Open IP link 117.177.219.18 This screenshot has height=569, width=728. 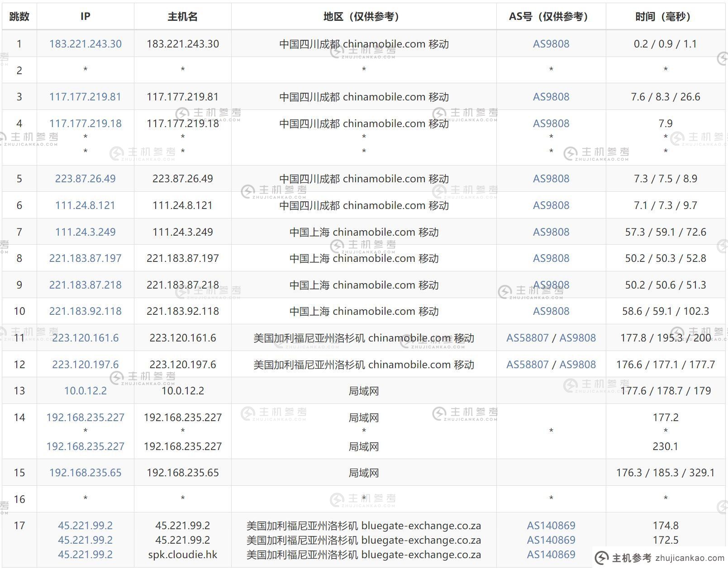click(85, 123)
